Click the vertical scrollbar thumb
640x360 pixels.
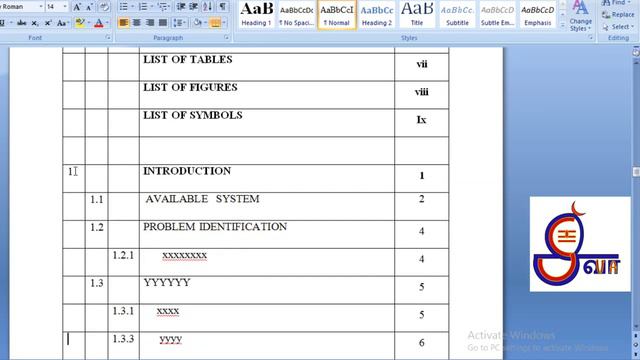[636, 172]
